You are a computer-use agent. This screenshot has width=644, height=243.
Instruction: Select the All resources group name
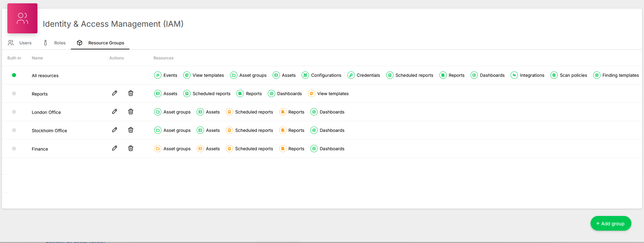click(x=45, y=76)
